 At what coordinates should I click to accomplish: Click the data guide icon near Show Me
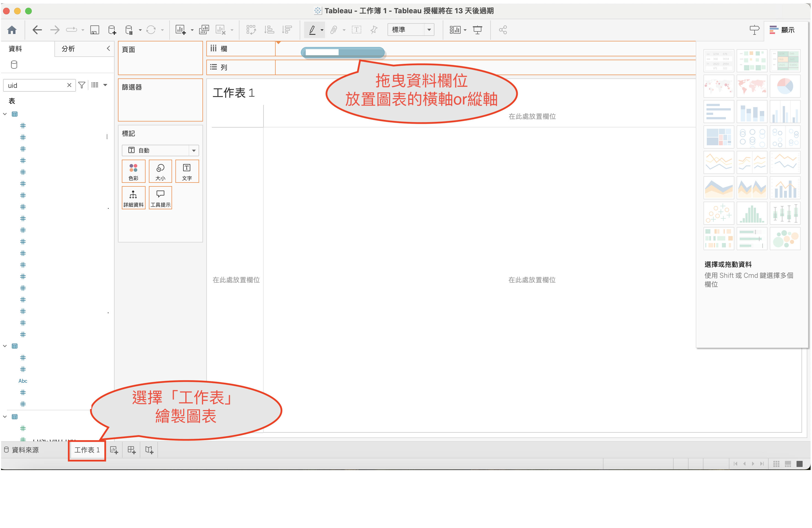(x=754, y=30)
